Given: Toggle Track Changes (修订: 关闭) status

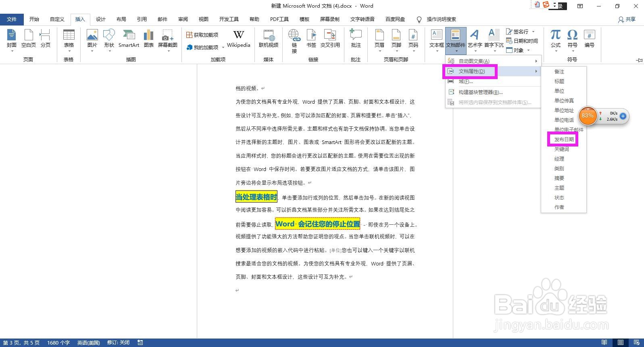Looking at the screenshot, I should (118, 343).
